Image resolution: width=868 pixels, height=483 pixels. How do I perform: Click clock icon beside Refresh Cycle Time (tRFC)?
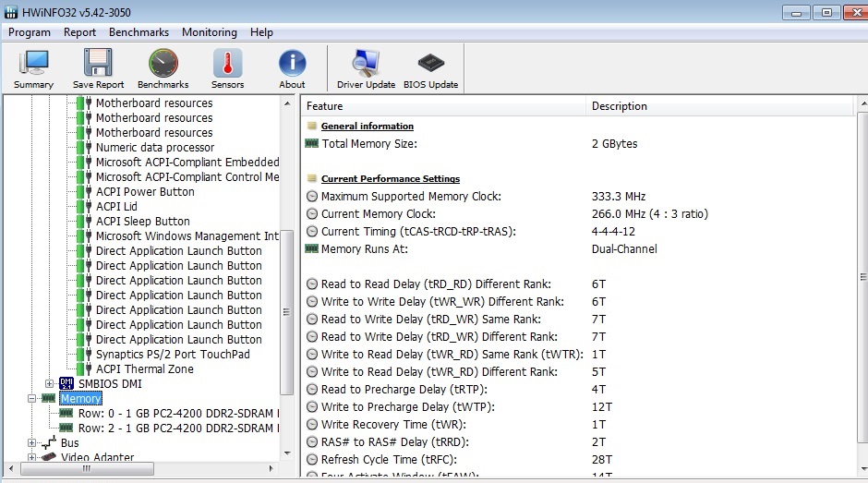[312, 459]
